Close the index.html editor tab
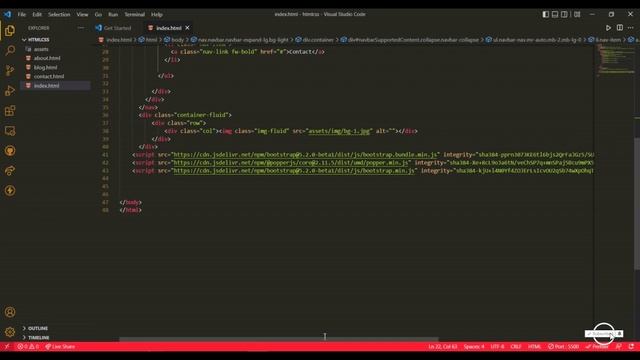This screenshot has height=360, width=640. coord(187,28)
